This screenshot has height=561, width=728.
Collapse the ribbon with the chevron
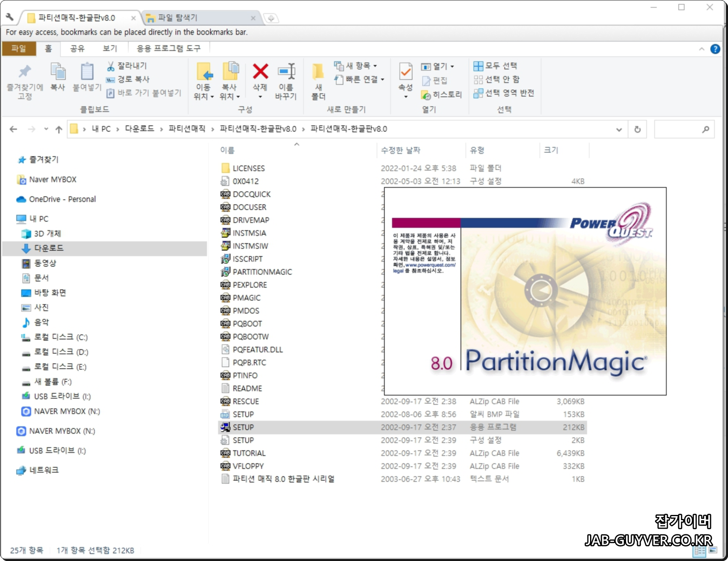[x=702, y=49]
